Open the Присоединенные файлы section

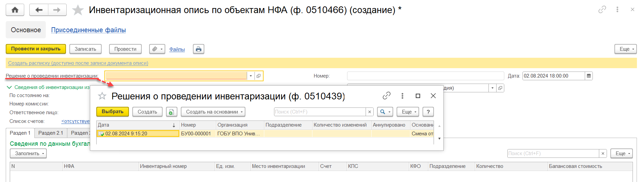pyautogui.click(x=88, y=30)
